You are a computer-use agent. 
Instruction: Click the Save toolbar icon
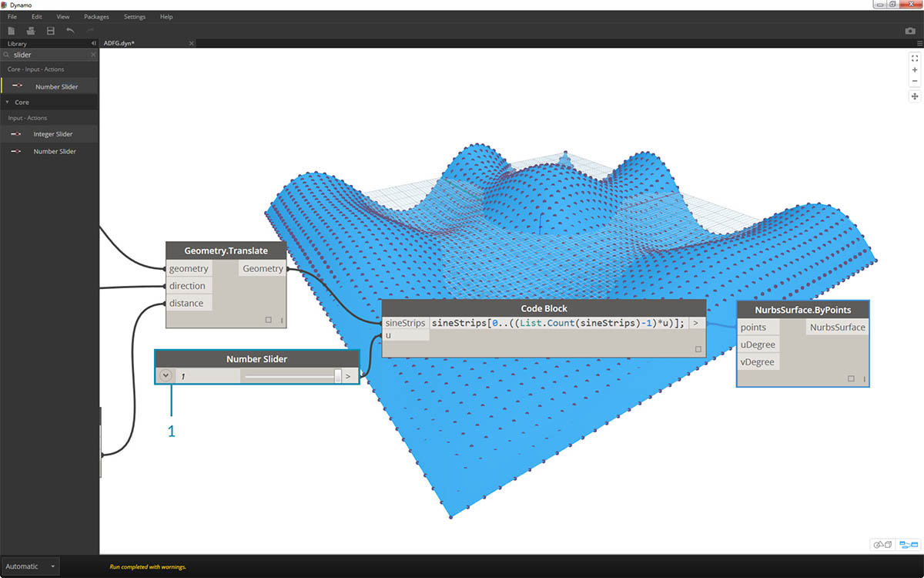pyautogui.click(x=51, y=31)
